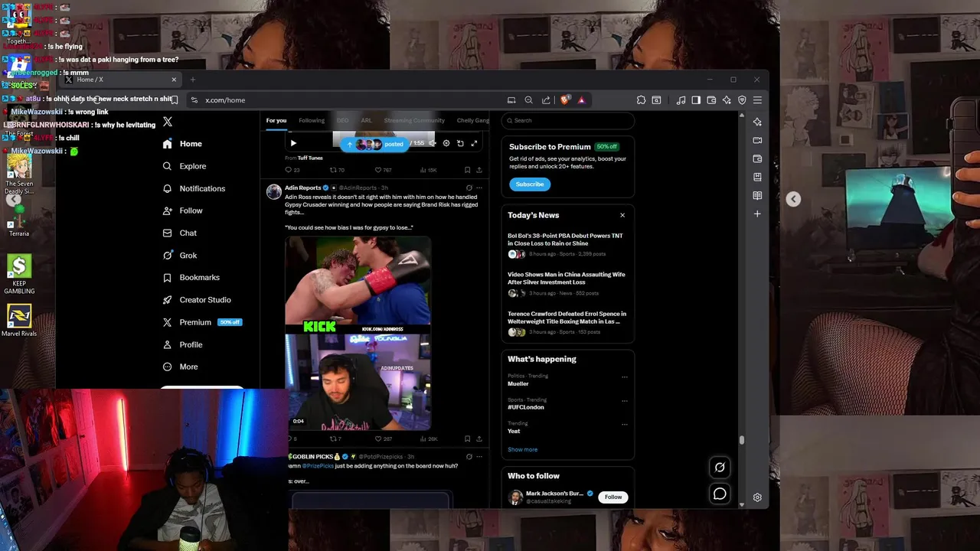Open Brave Shields lion icon
This screenshot has height=551, width=980.
(x=565, y=99)
